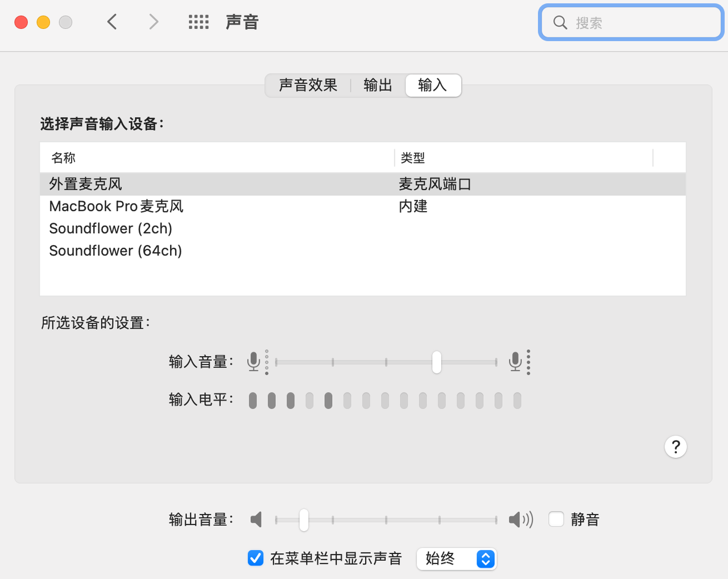Select Soundflower (2ch) input device

pyautogui.click(x=363, y=229)
